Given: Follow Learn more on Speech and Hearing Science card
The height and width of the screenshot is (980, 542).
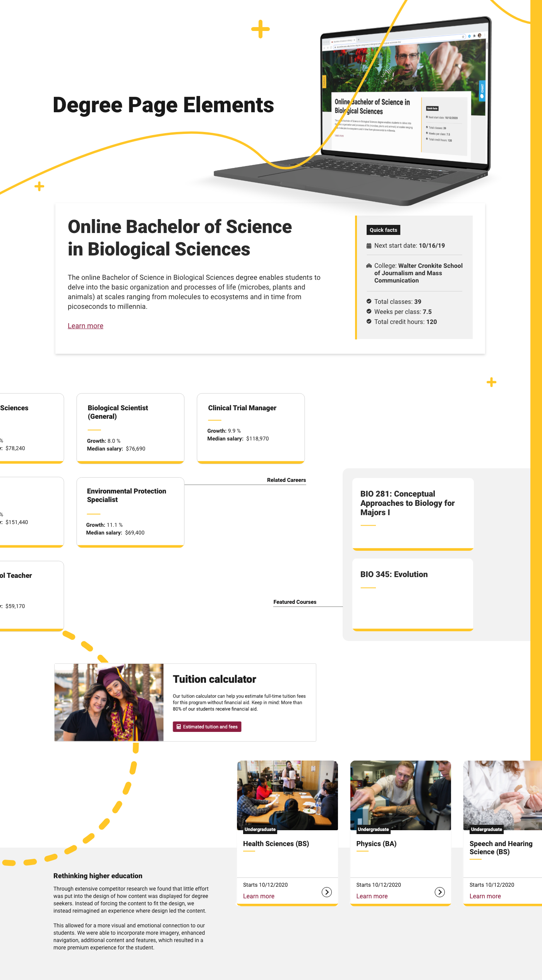Looking at the screenshot, I should (x=485, y=896).
